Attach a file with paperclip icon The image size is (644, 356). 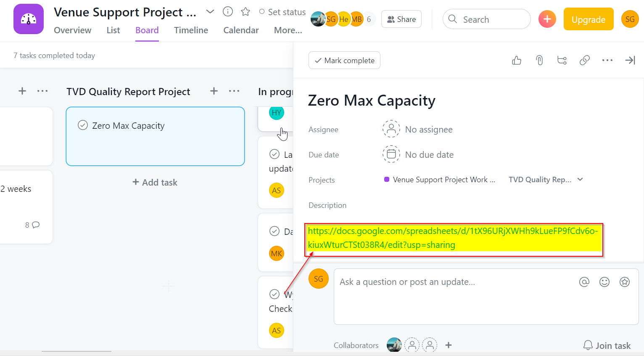click(539, 61)
